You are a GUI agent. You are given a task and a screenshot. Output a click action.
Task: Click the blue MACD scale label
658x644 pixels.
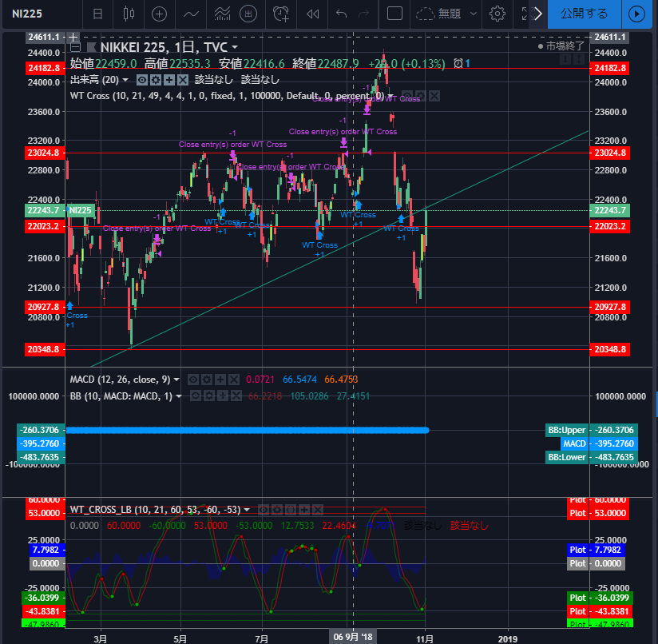coord(574,443)
